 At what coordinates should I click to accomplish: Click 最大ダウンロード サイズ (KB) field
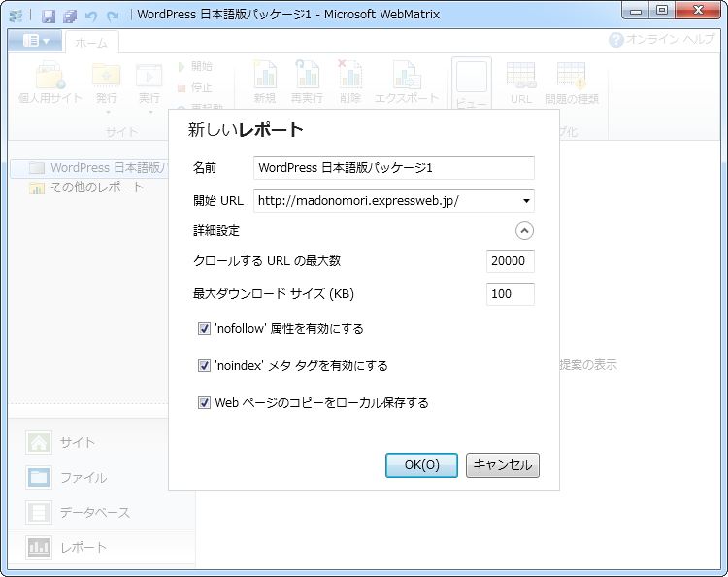coord(511,294)
